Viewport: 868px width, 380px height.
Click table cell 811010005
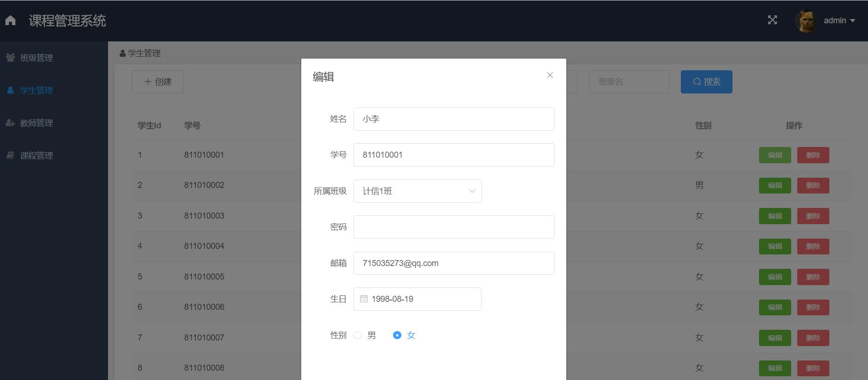point(204,277)
